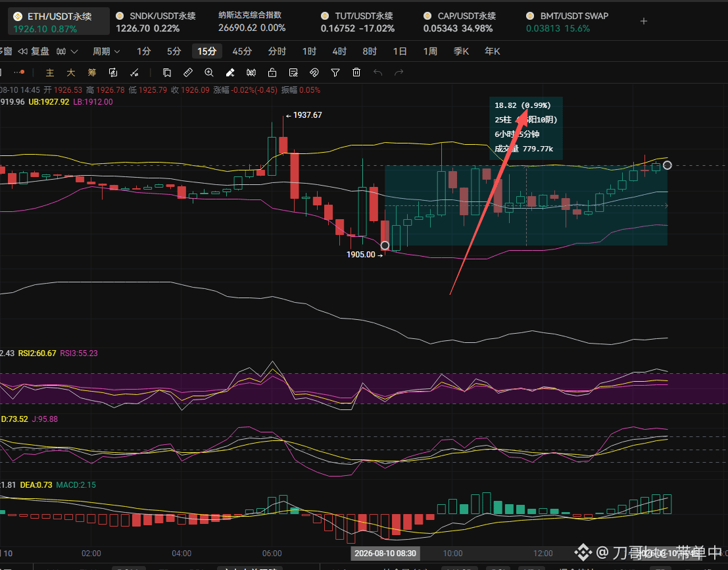The height and width of the screenshot is (570, 728).
Task: Click the 1937.67 high price label
Action: click(x=307, y=115)
